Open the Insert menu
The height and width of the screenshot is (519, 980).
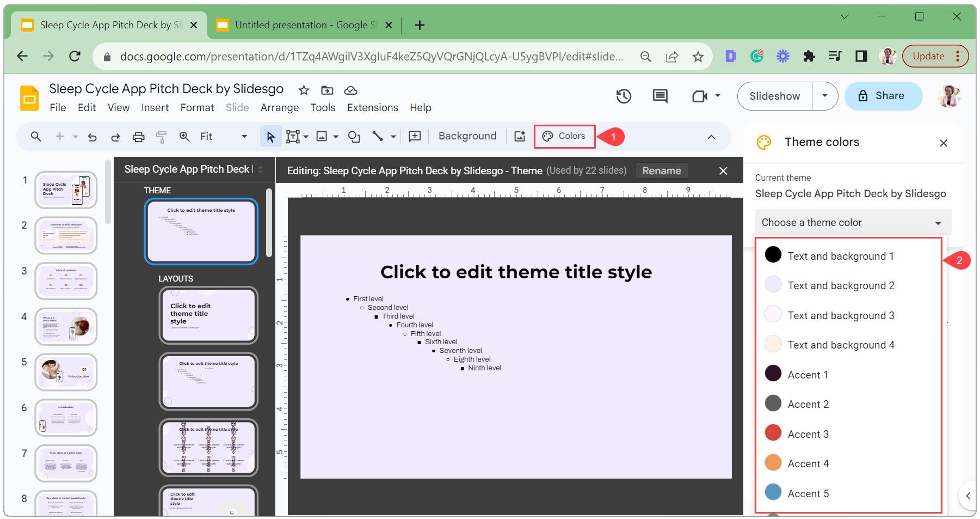pos(155,108)
